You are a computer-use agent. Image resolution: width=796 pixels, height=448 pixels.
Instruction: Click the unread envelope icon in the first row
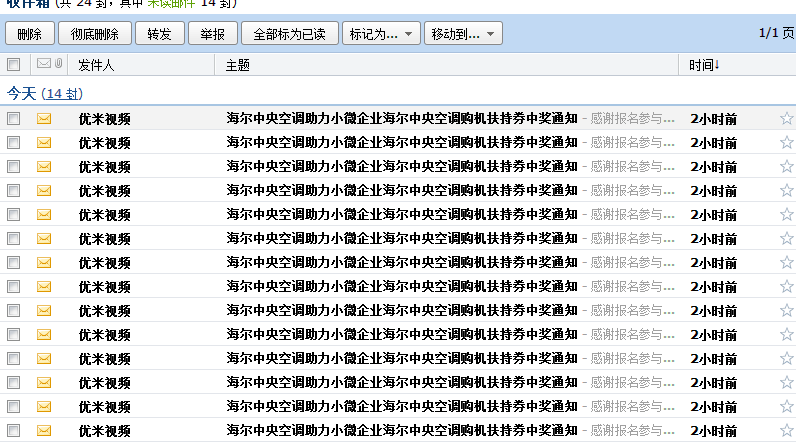(x=44, y=118)
